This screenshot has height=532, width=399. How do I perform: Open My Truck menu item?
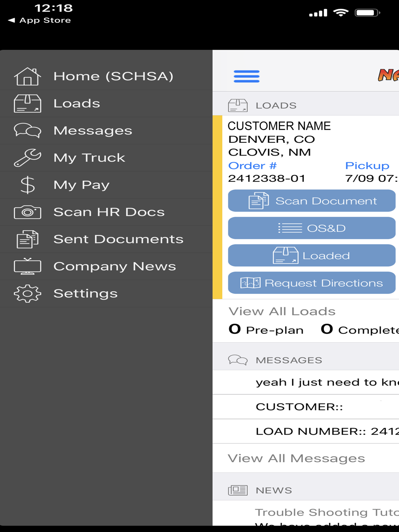106,158
